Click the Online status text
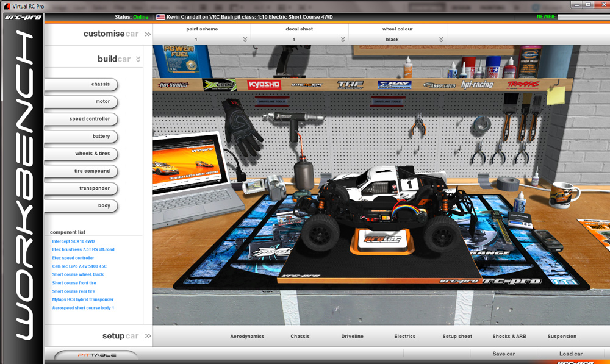This screenshot has width=610, height=364. [x=140, y=17]
